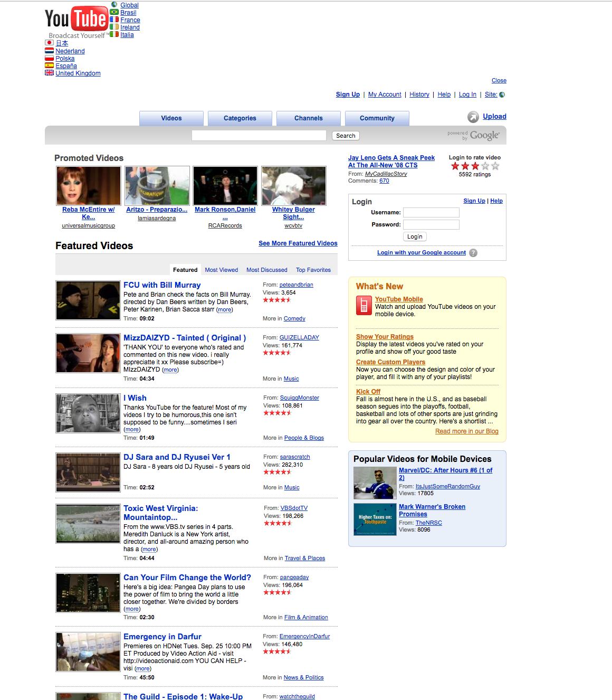The image size is (612, 700).
Task: Open FCU with Bill Murray thumbnail
Action: point(88,300)
